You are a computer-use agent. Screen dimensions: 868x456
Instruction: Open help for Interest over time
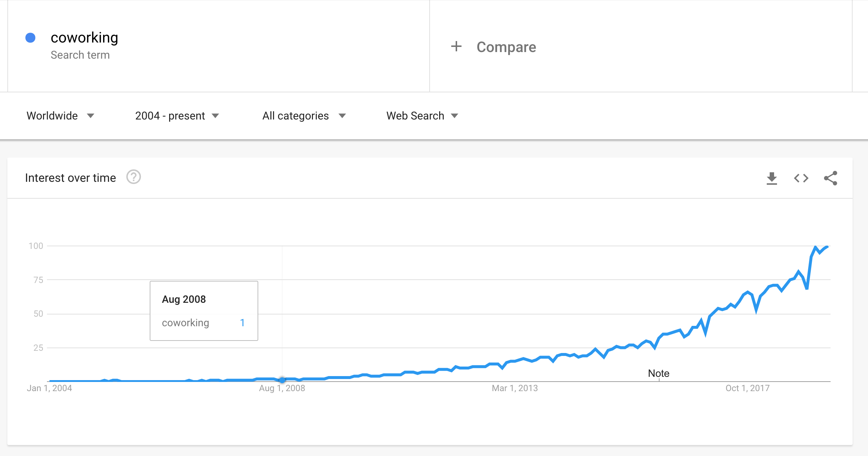click(134, 177)
